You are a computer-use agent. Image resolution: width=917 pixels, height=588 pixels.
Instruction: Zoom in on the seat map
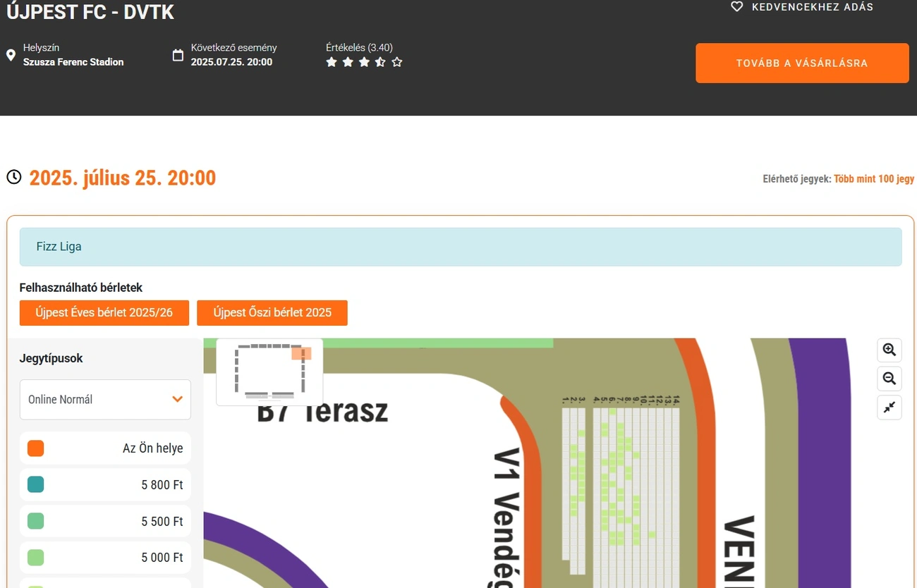point(889,350)
